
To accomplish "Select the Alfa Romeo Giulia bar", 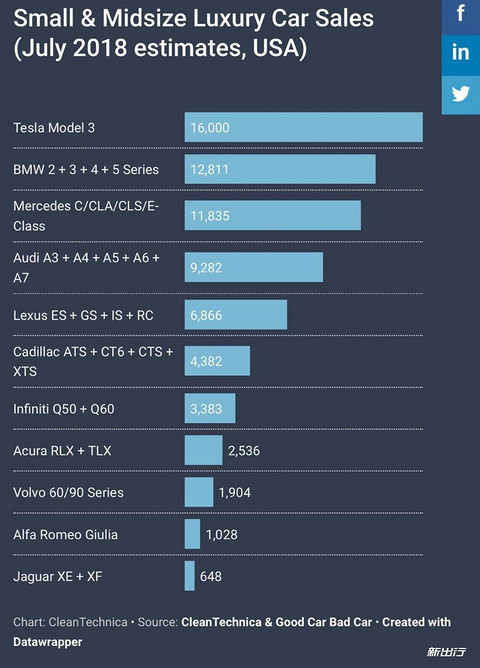I will tap(192, 534).
